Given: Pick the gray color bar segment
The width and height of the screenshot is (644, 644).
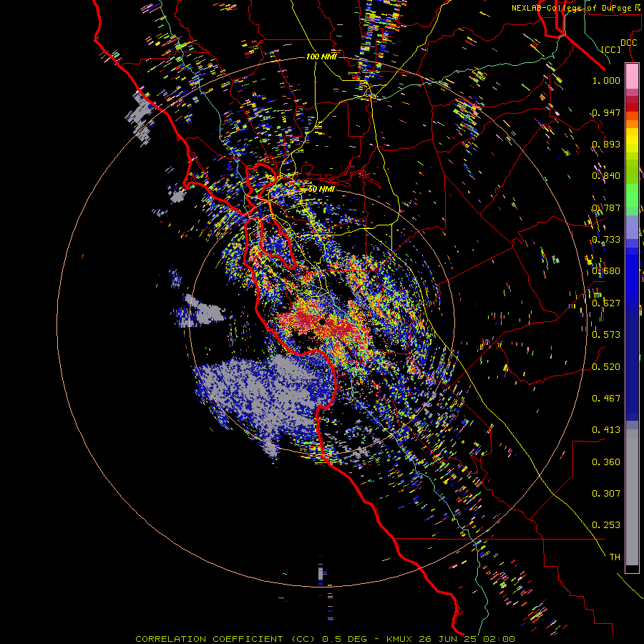Looking at the screenshot, I should tap(632, 497).
